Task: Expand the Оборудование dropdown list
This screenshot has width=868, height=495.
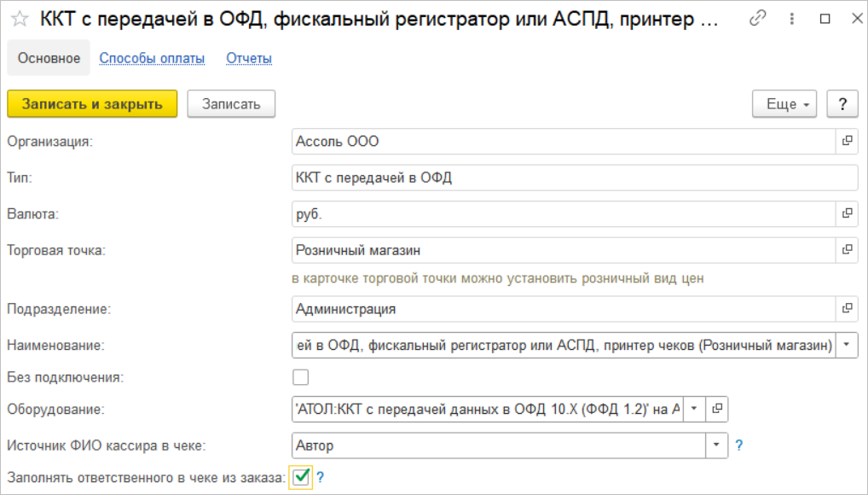Action: 694,409
